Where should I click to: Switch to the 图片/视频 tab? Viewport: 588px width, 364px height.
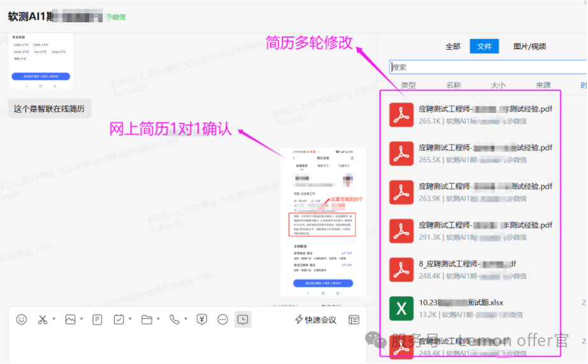[529, 47]
